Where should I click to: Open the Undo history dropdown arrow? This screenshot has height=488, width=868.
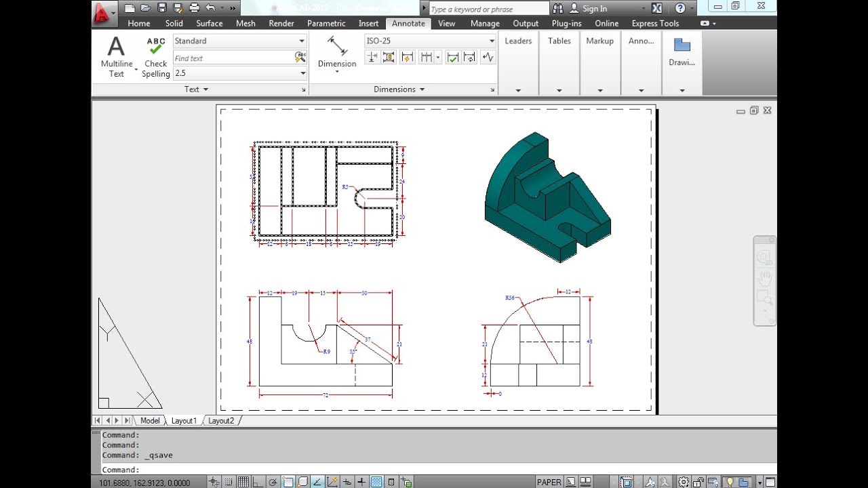(x=222, y=9)
